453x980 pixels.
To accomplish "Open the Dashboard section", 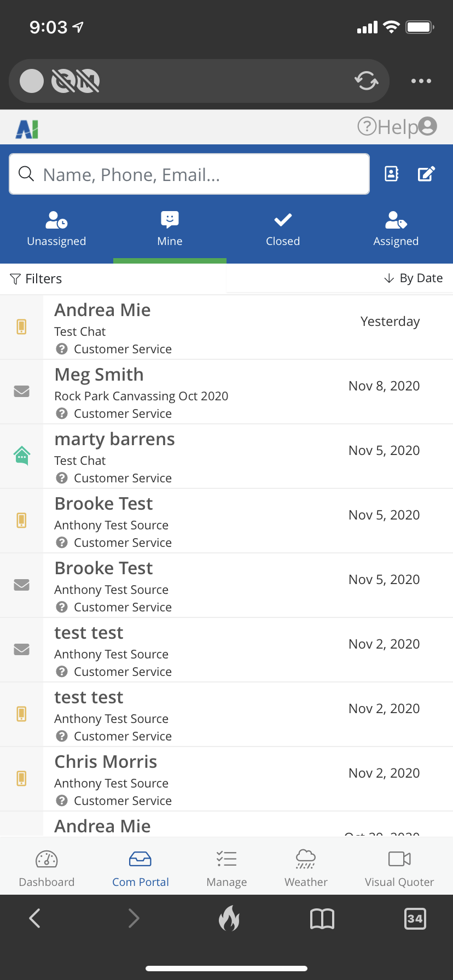I will [47, 868].
